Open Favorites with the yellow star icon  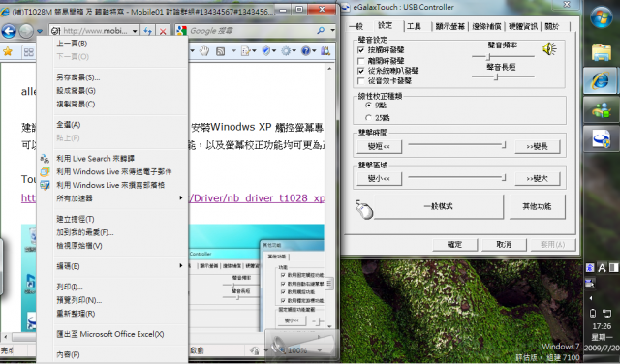point(7,51)
